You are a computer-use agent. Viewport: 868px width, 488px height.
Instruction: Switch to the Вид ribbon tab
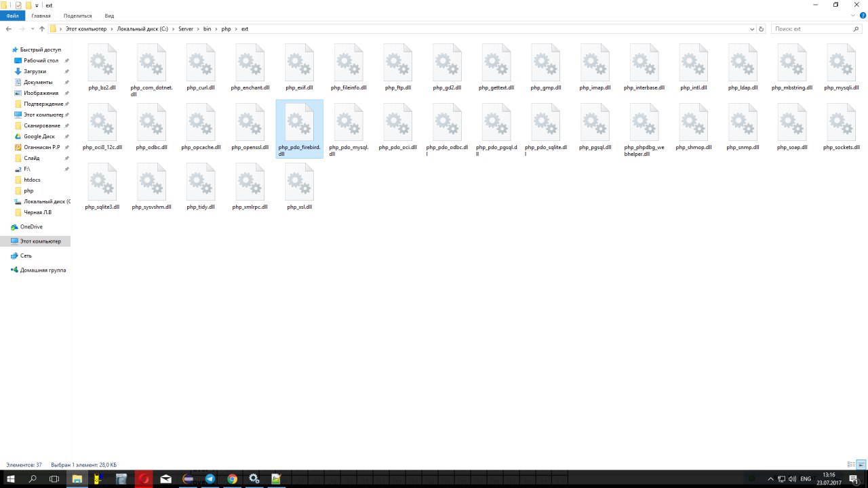(x=109, y=16)
